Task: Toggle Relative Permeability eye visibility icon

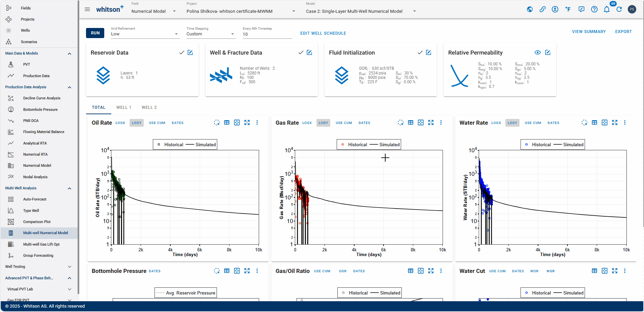Action: pyautogui.click(x=538, y=53)
